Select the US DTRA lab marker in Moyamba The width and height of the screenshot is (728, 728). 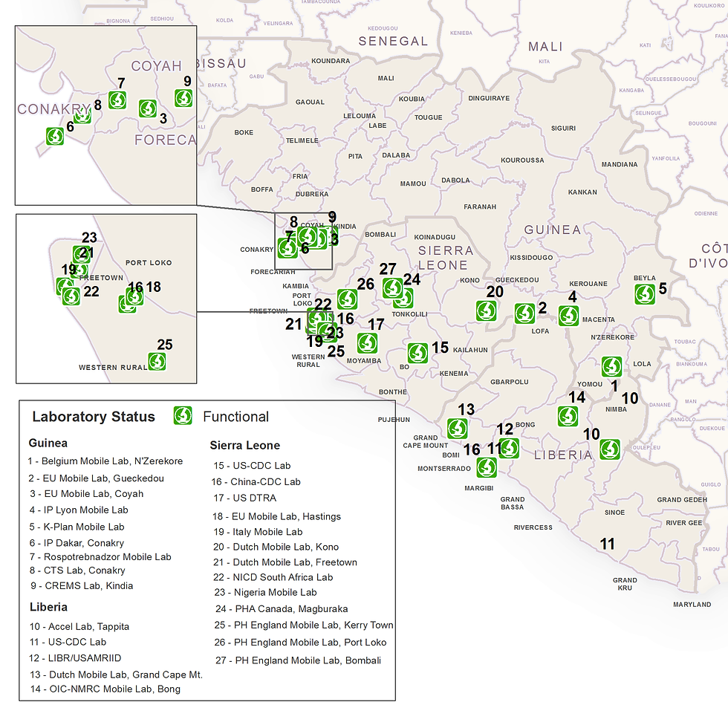tap(368, 343)
